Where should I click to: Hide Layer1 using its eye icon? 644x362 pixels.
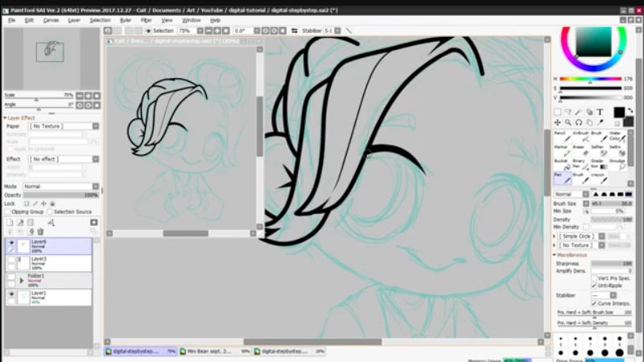click(x=11, y=294)
